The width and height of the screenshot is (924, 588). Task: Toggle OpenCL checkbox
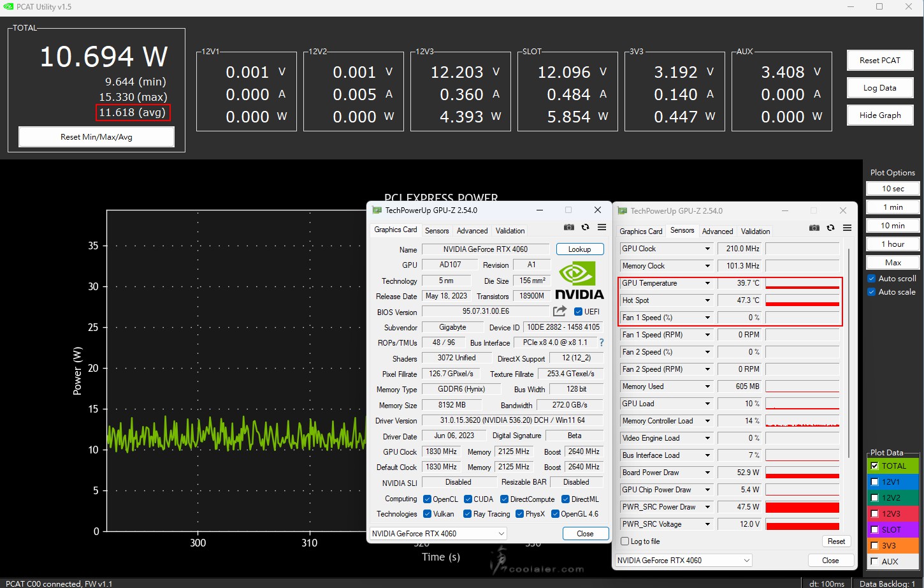pos(426,499)
